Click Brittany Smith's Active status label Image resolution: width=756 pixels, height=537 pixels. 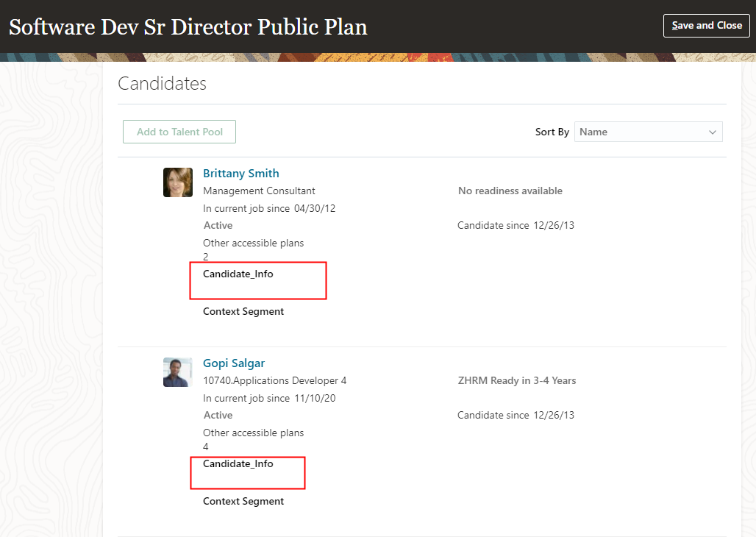218,225
